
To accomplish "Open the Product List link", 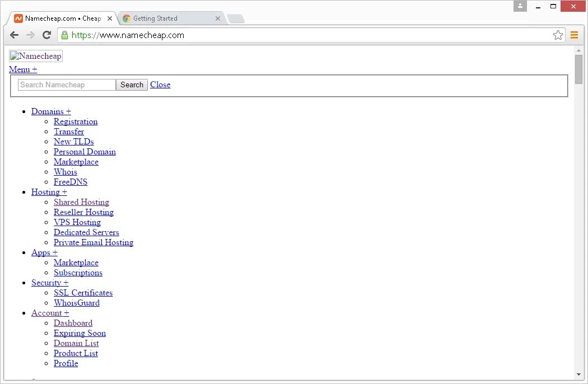I will point(76,354).
